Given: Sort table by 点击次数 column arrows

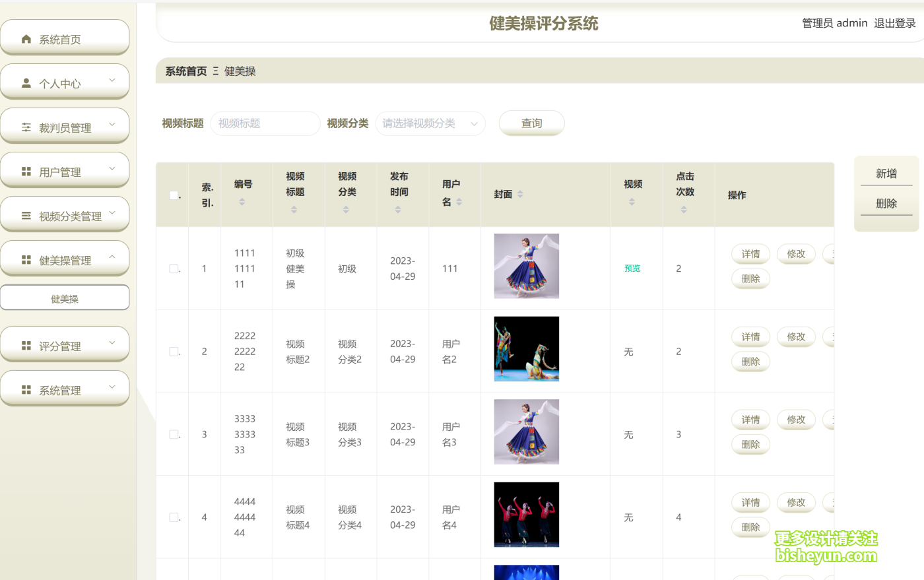Looking at the screenshot, I should [684, 210].
